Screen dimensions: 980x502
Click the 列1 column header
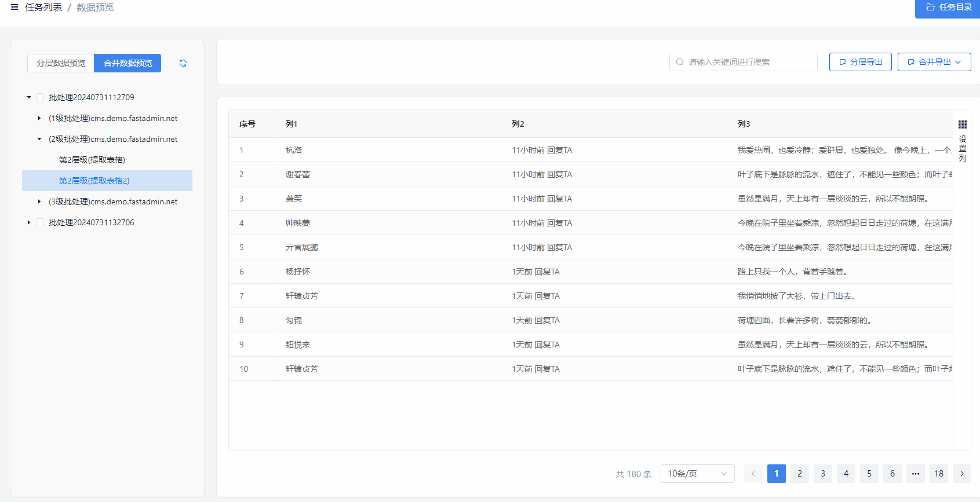(x=292, y=124)
